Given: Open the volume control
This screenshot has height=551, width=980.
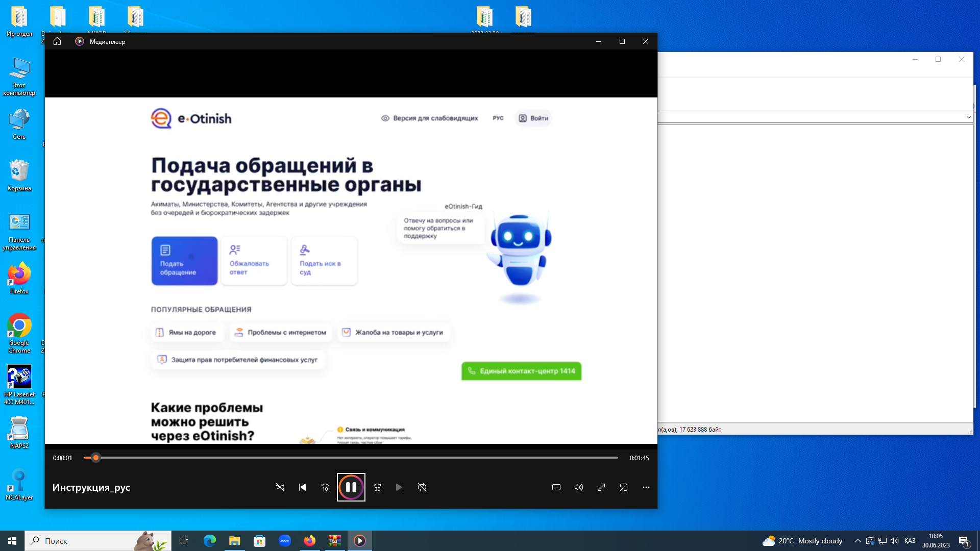Looking at the screenshot, I should 579,487.
